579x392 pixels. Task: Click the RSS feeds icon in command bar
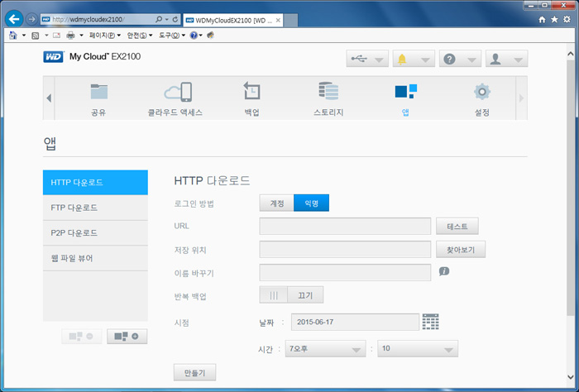coord(36,36)
